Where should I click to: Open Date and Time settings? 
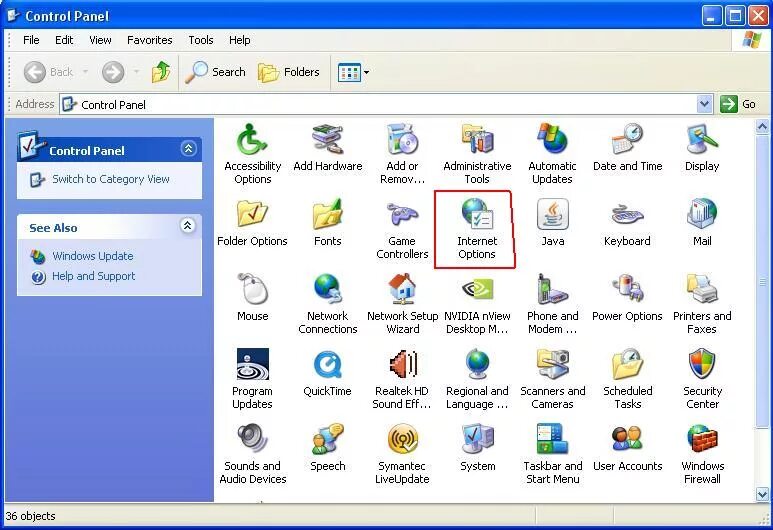627,147
